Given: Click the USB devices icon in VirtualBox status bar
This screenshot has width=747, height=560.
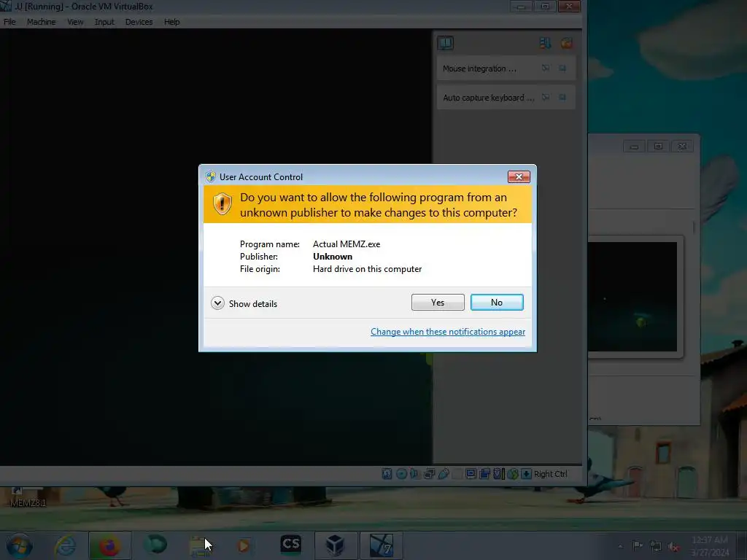Looking at the screenshot, I should [x=444, y=474].
